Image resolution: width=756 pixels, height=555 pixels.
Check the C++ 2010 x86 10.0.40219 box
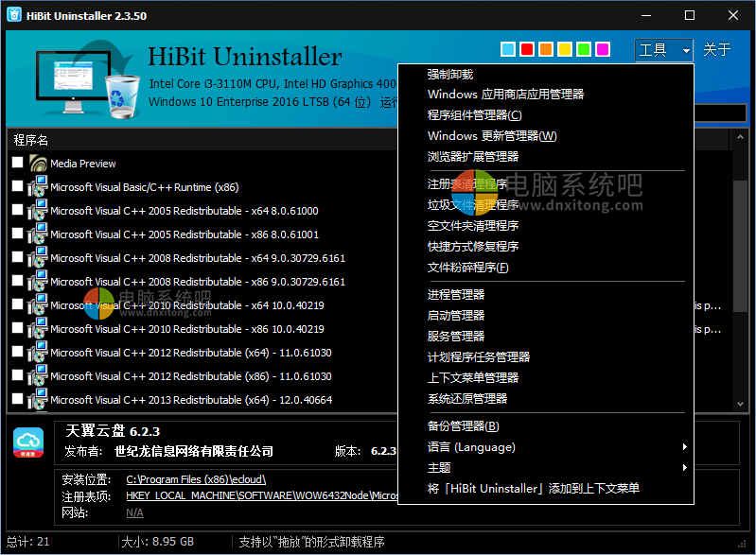click(x=17, y=327)
